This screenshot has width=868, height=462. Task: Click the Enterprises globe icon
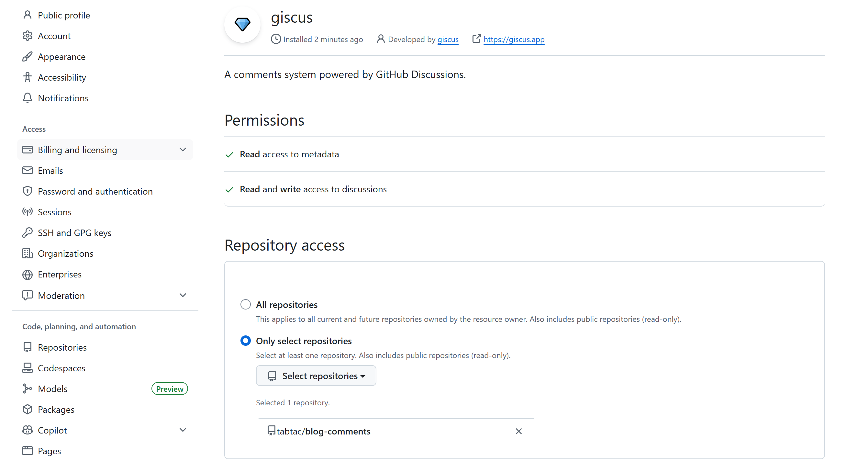(27, 274)
